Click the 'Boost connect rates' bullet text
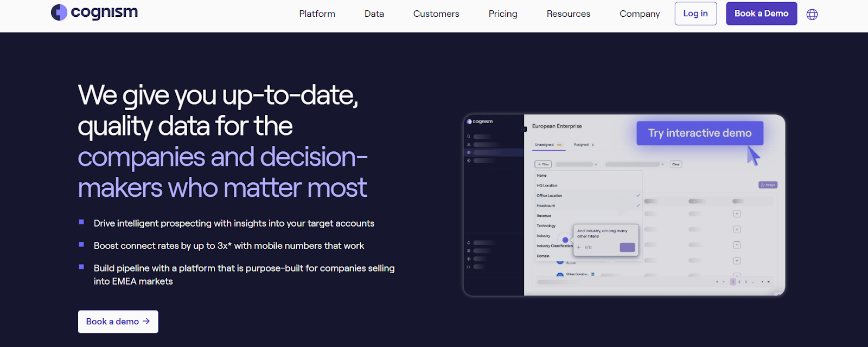 pyautogui.click(x=229, y=246)
